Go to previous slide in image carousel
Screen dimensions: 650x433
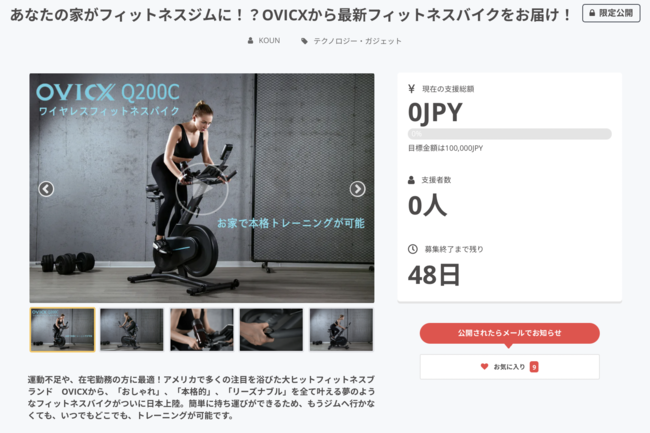coord(46,189)
